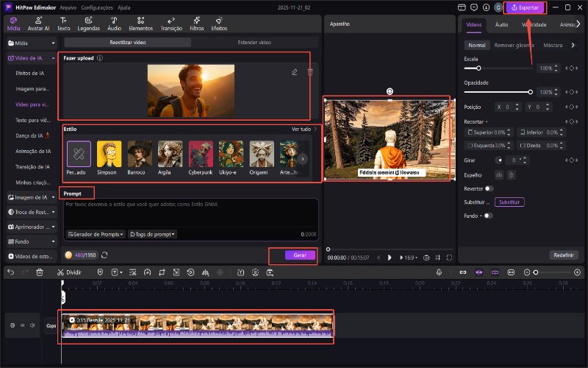Toggle the Reverter switch

(489, 188)
